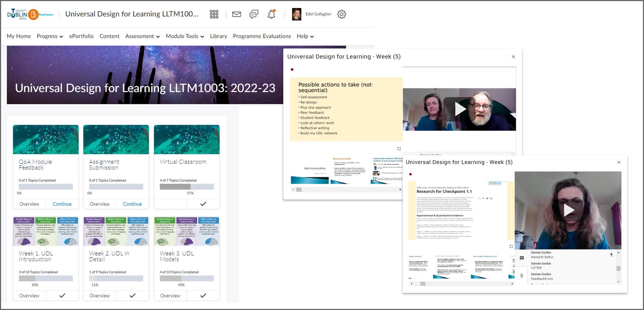Open attachments paperclip icon in front recording
The image size is (644, 310).
[x=522, y=275]
